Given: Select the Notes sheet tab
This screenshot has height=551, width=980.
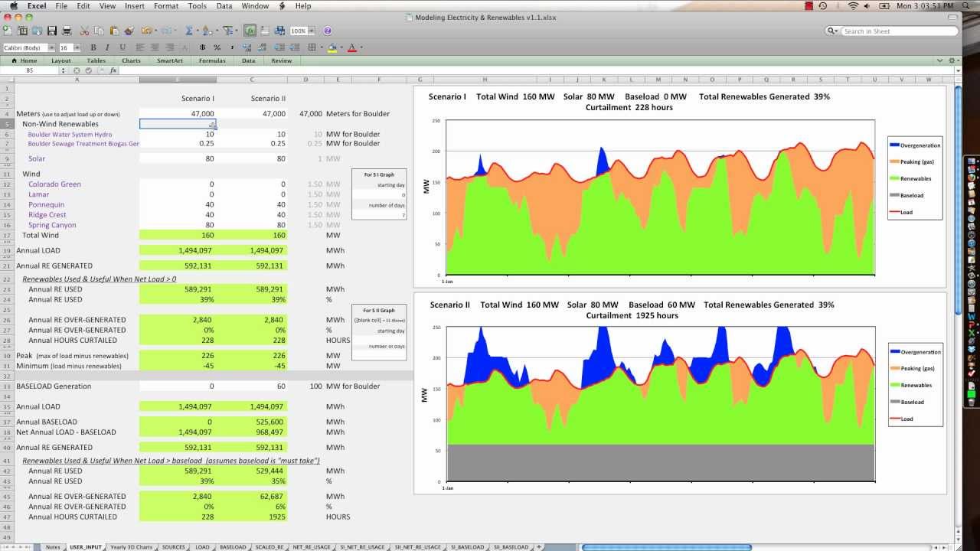Looking at the screenshot, I should tap(53, 547).
